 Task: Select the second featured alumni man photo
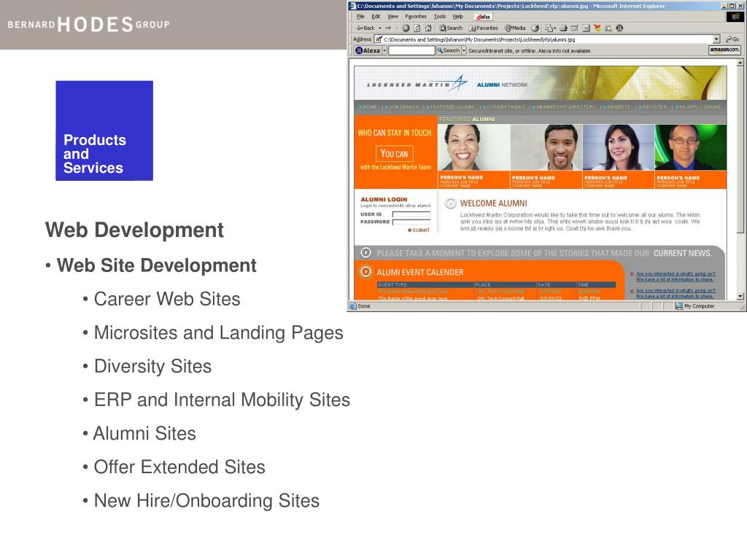pos(546,147)
